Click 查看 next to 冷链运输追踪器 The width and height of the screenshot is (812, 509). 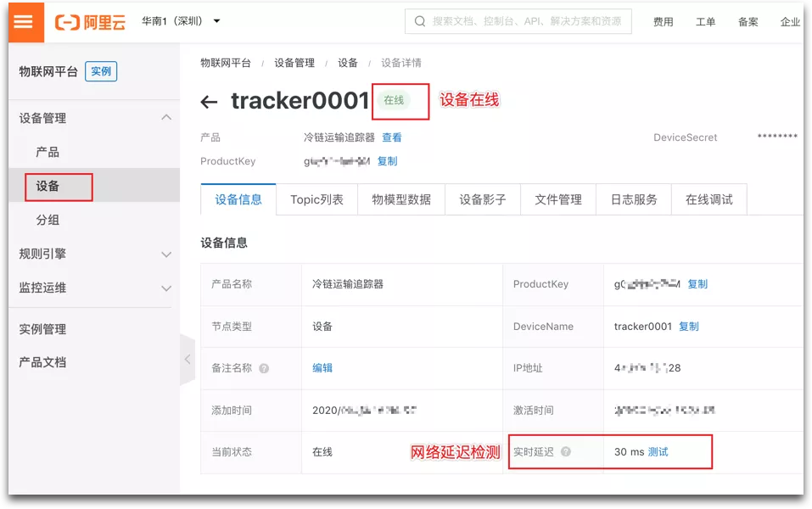pos(391,137)
